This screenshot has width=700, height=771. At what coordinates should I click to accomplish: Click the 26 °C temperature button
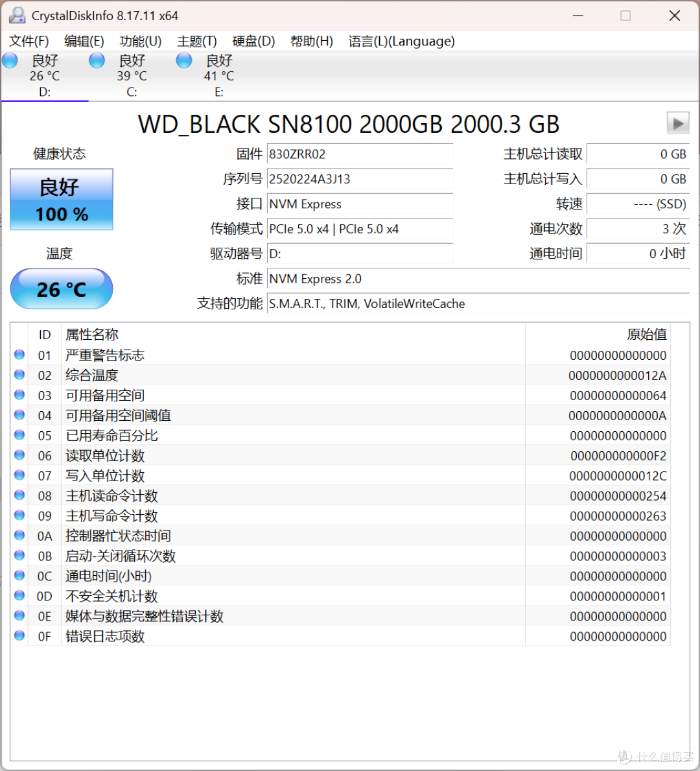(62, 289)
